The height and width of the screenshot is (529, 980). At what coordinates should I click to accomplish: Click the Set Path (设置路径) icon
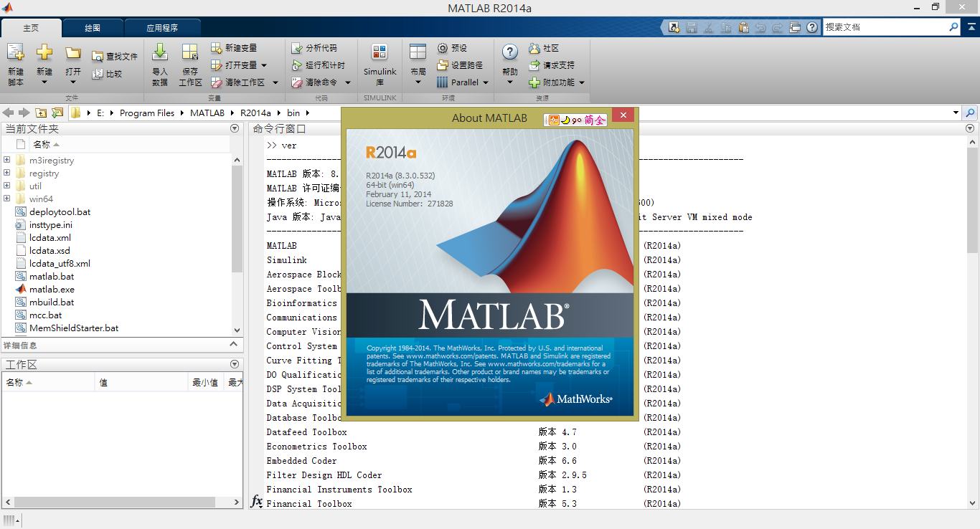(443, 65)
